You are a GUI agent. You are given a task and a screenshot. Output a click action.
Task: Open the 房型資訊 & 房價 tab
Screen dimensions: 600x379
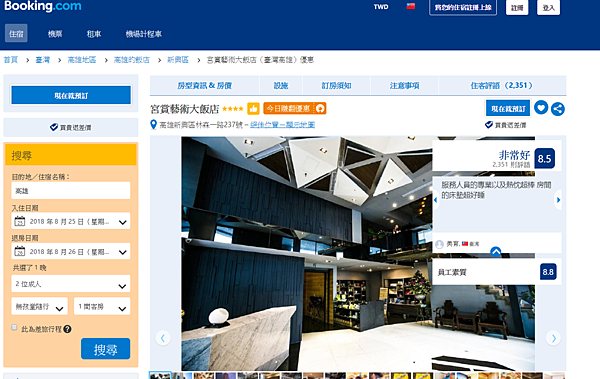click(204, 85)
